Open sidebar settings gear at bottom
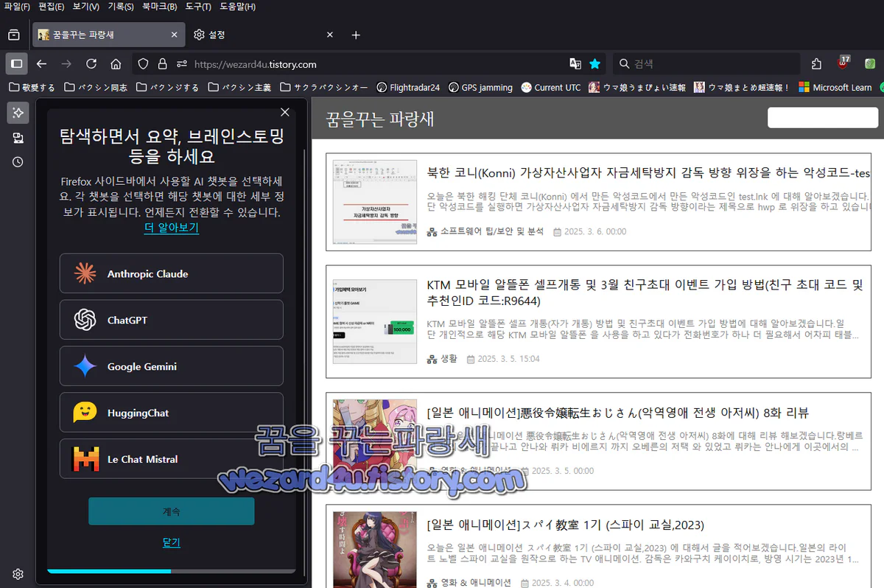 coord(18,574)
